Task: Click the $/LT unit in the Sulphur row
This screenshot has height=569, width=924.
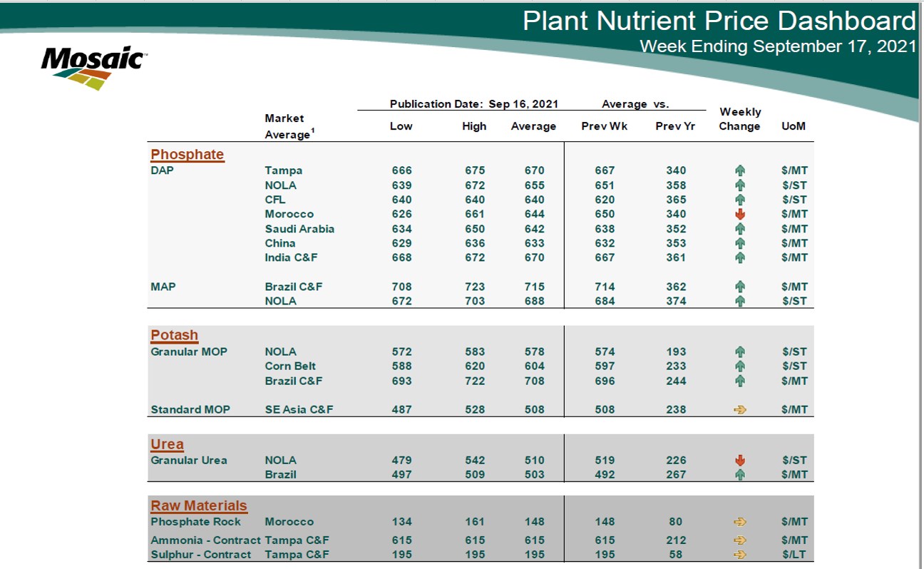Action: [x=794, y=555]
